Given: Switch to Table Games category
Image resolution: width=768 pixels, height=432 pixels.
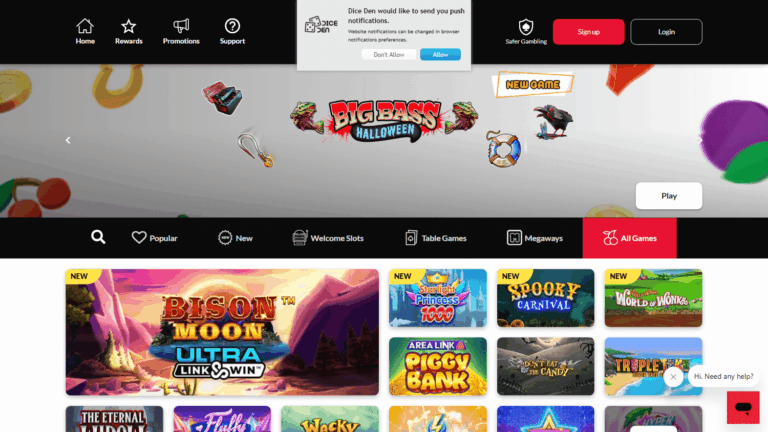Looking at the screenshot, I should tap(435, 238).
